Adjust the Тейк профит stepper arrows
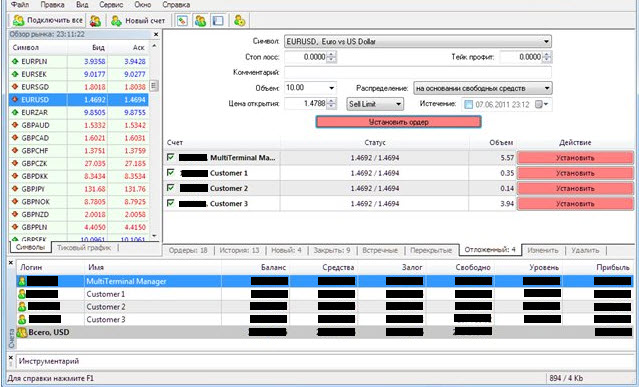The image size is (639, 387). pyautogui.click(x=546, y=57)
